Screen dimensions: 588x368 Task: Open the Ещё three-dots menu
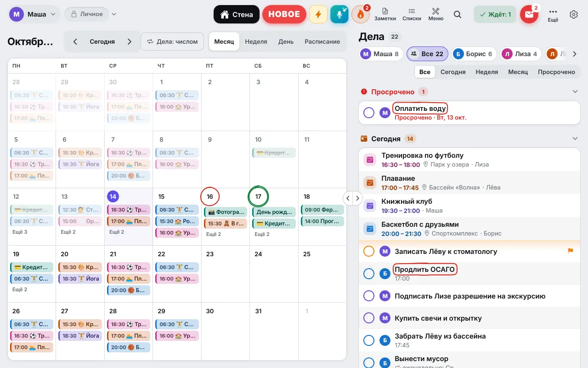(553, 14)
